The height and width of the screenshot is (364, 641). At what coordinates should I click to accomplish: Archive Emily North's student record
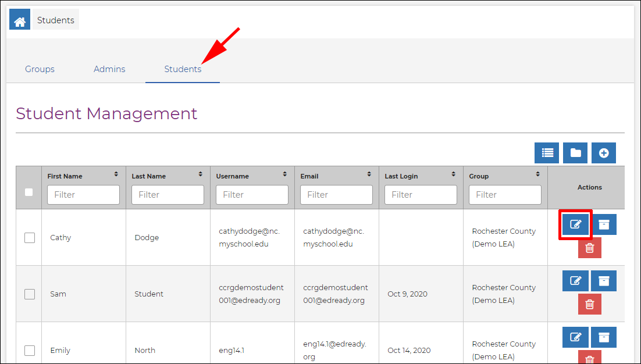pos(604,337)
